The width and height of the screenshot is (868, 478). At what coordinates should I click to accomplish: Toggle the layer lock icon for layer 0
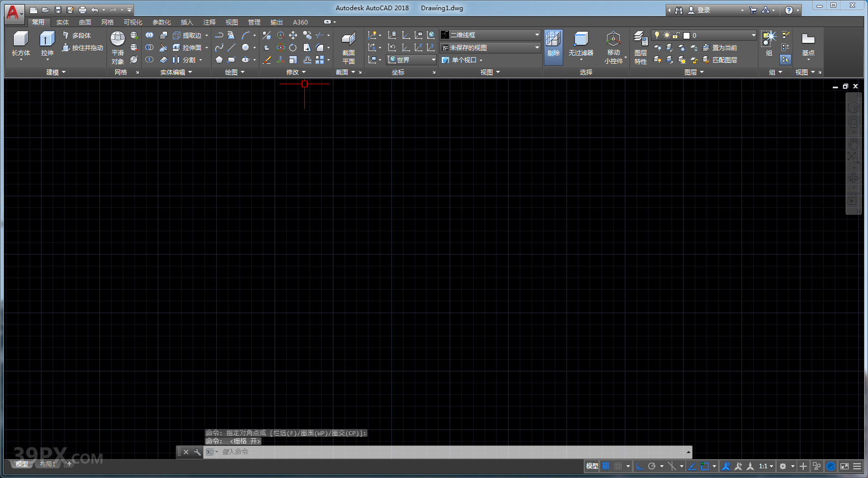(x=676, y=35)
